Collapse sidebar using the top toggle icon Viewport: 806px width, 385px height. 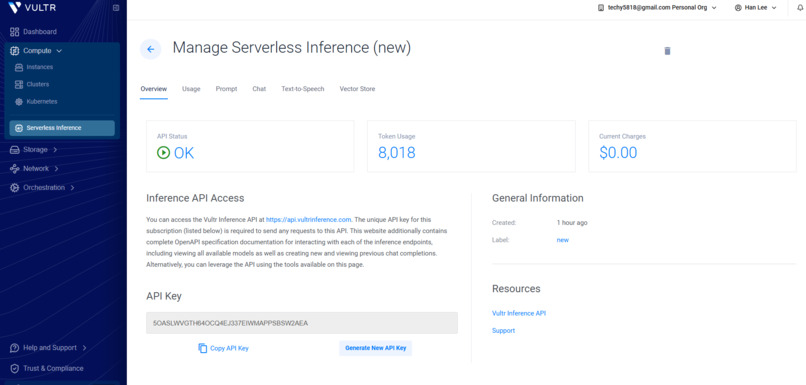(116, 8)
